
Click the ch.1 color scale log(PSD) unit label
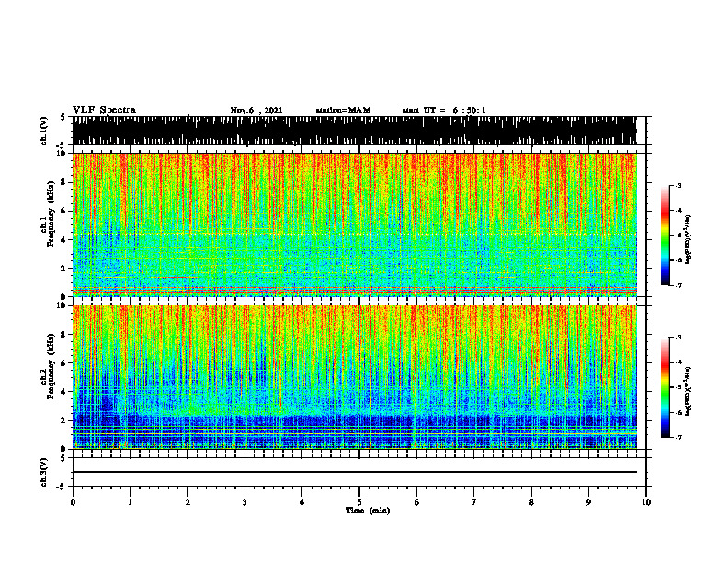688,240
